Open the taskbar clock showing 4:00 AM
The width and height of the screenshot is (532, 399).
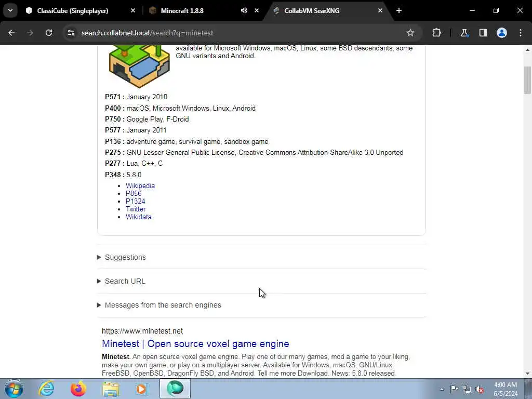[506, 389]
